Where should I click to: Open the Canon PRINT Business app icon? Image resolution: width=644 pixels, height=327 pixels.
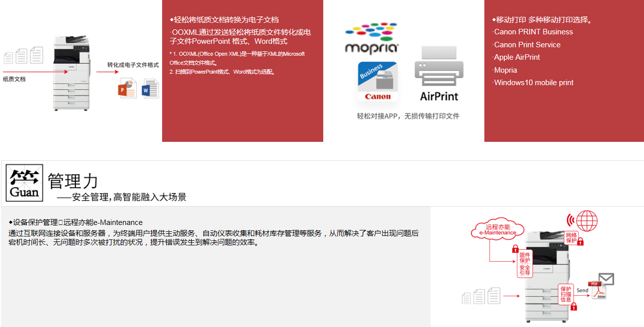(x=378, y=82)
